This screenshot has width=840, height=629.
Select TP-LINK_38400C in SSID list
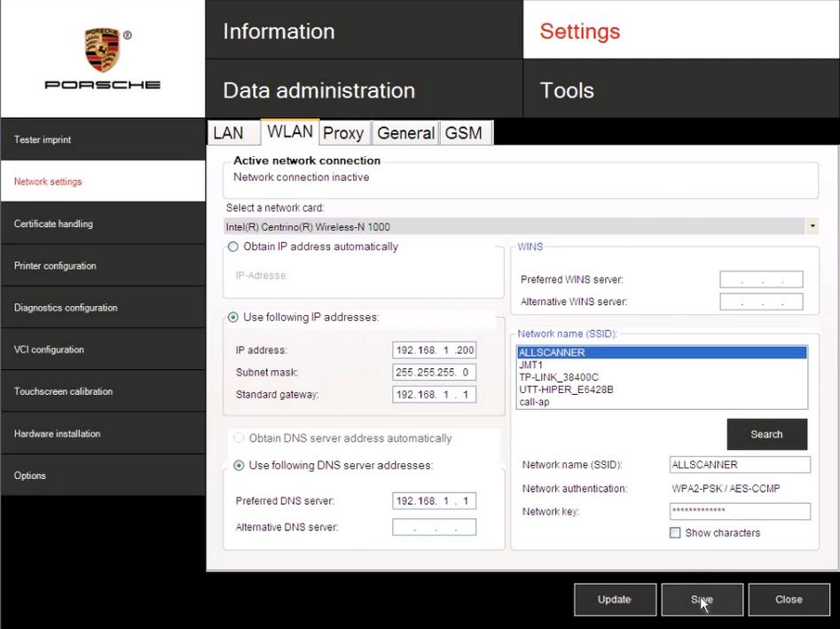pyautogui.click(x=559, y=377)
